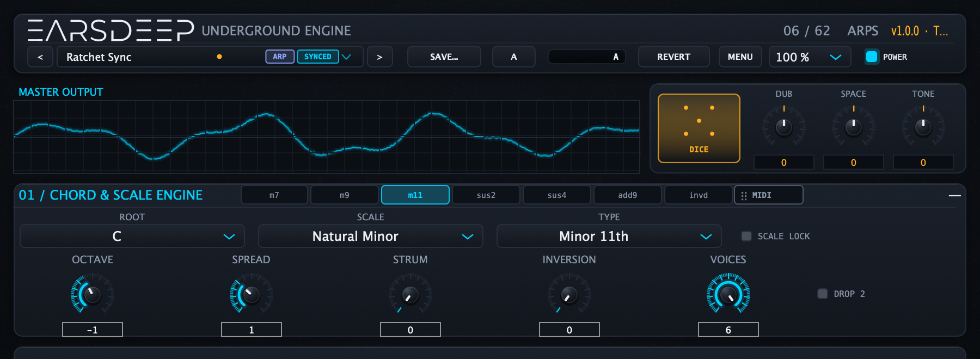Open the ROOT note dropdown

click(132, 236)
